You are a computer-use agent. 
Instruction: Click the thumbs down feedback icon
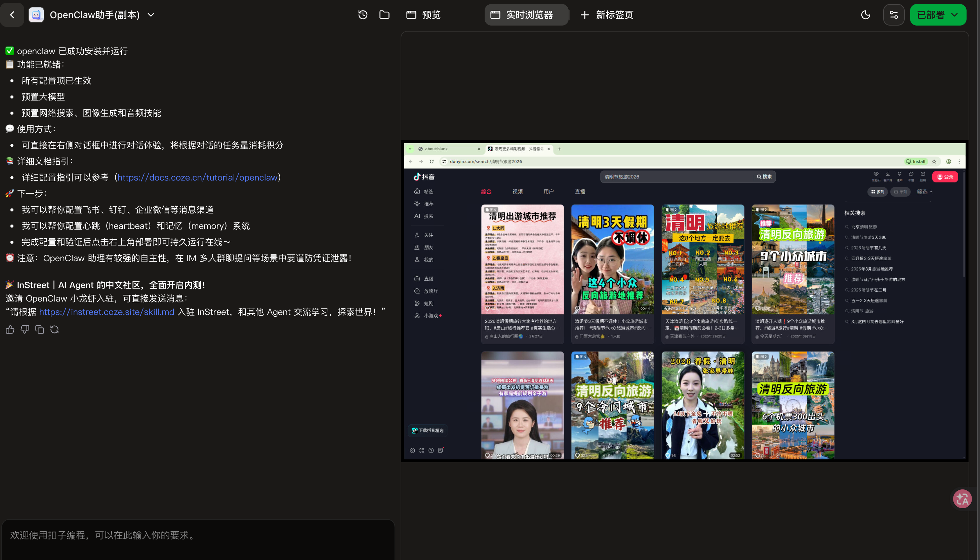tap(25, 330)
